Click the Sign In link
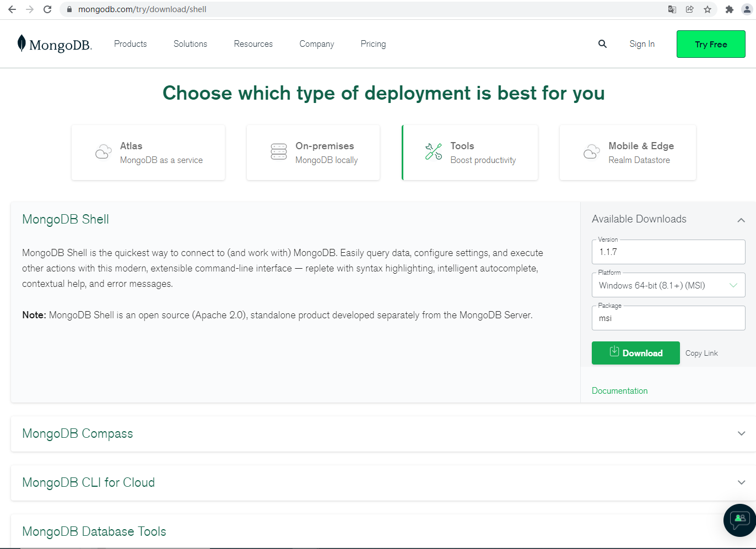 click(x=642, y=44)
